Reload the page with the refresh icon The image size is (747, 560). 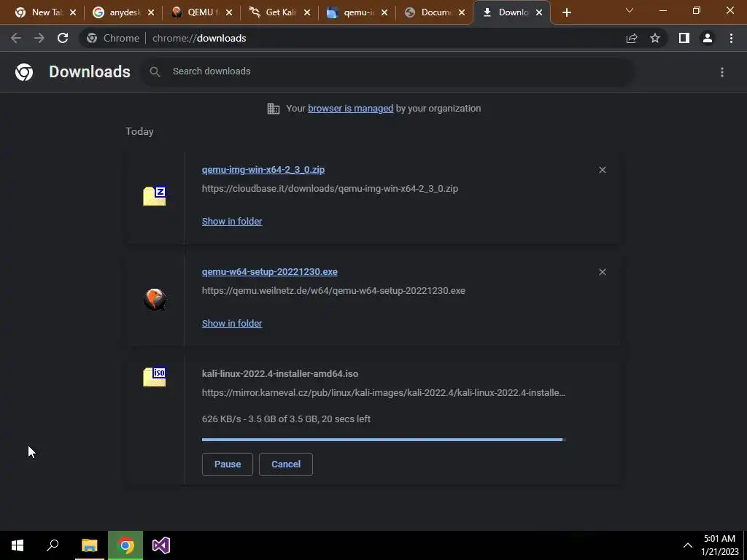(x=63, y=38)
